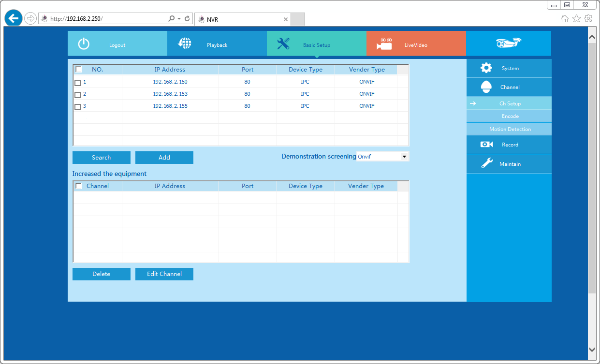This screenshot has height=364, width=600.
Task: Click the Increased the equipment label
Action: click(109, 174)
